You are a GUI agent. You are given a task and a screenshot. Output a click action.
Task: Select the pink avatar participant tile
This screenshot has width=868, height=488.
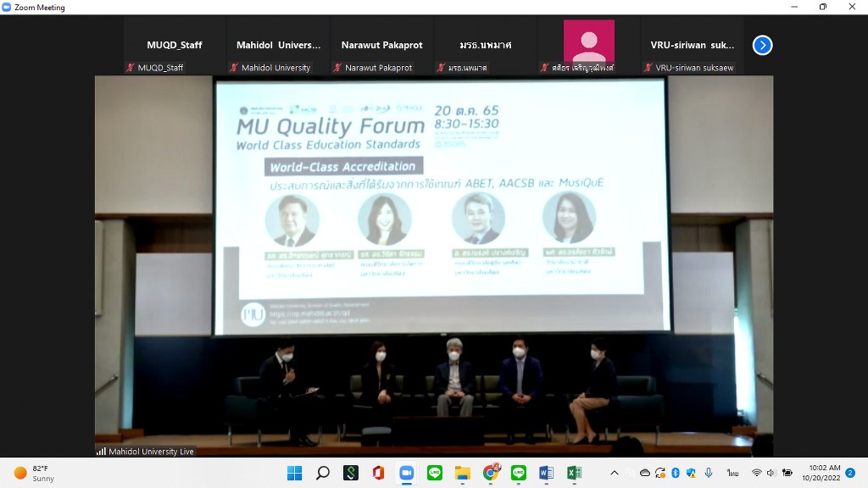click(x=589, y=46)
